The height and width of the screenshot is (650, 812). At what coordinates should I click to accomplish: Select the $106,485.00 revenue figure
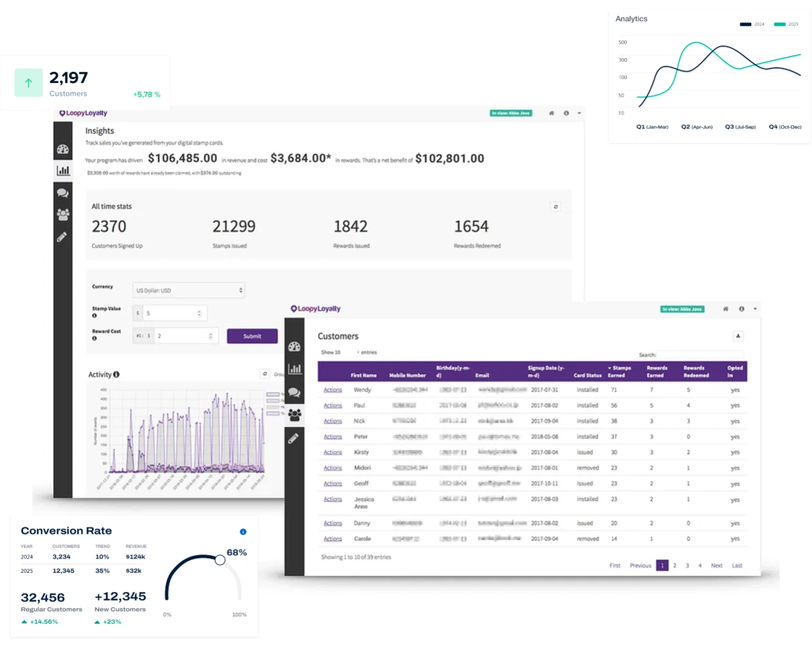click(183, 158)
